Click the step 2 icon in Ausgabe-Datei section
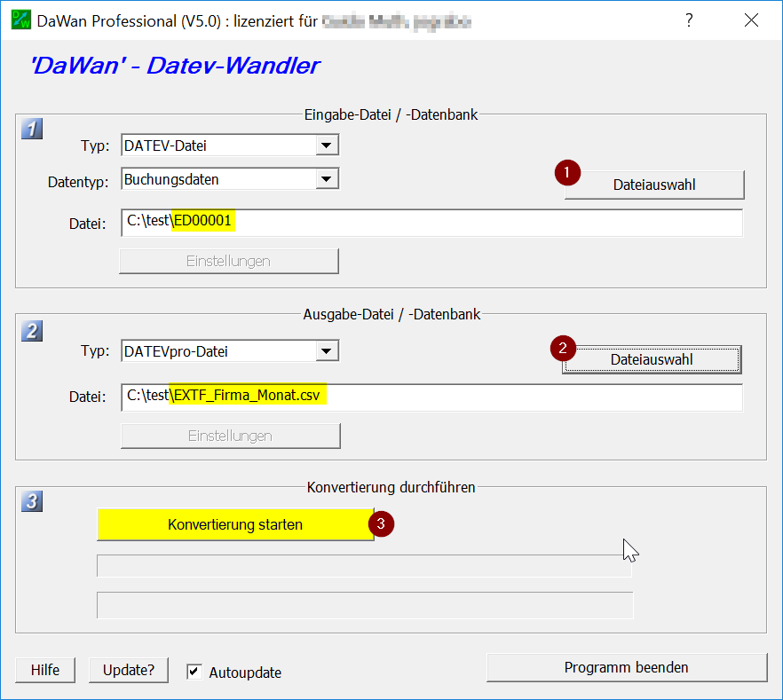 32,331
